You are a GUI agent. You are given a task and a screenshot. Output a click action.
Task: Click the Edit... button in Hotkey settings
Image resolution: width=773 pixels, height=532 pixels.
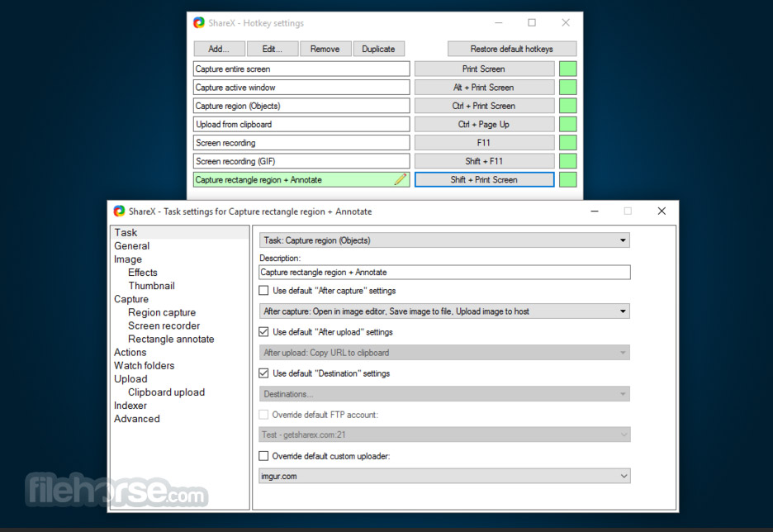273,49
